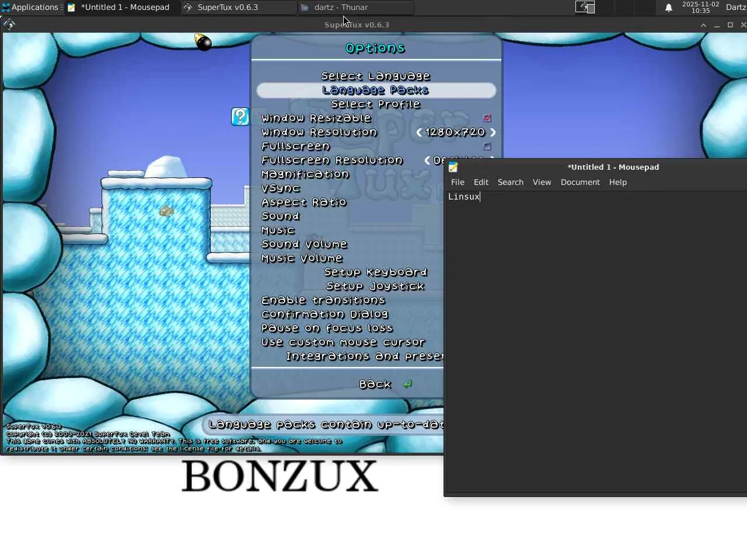Screen dimensions: 747x560
Task: Select next Window Resolution with right arrow
Action: [x=493, y=132]
